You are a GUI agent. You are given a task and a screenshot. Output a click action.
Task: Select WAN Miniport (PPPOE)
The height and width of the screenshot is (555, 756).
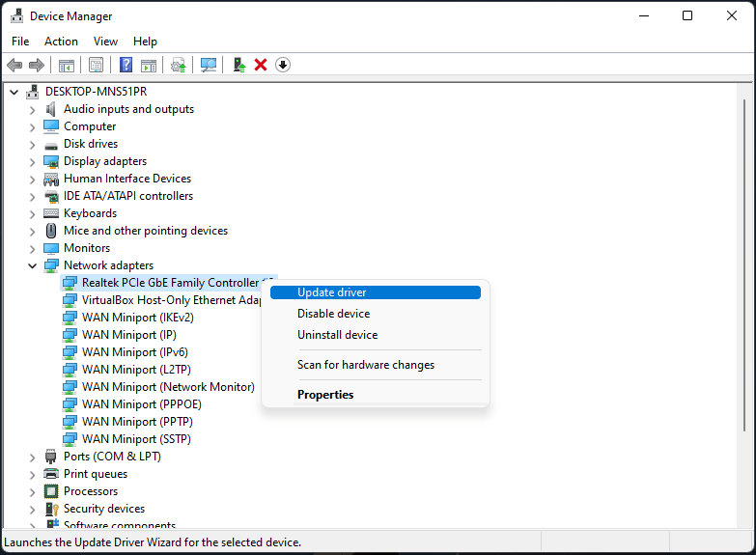[142, 404]
